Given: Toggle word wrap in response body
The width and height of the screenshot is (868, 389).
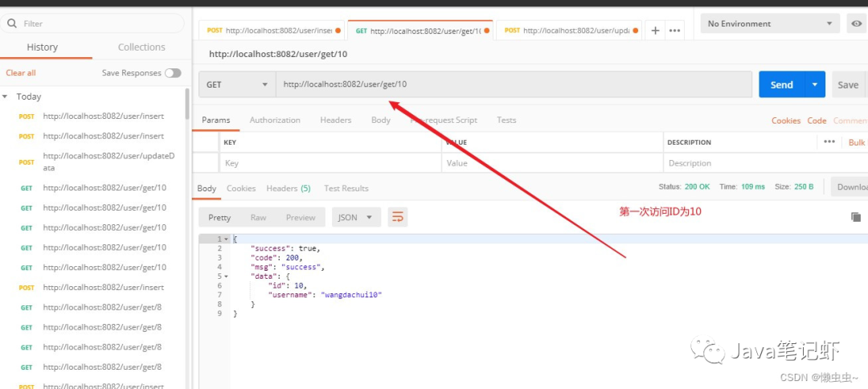Looking at the screenshot, I should 398,218.
